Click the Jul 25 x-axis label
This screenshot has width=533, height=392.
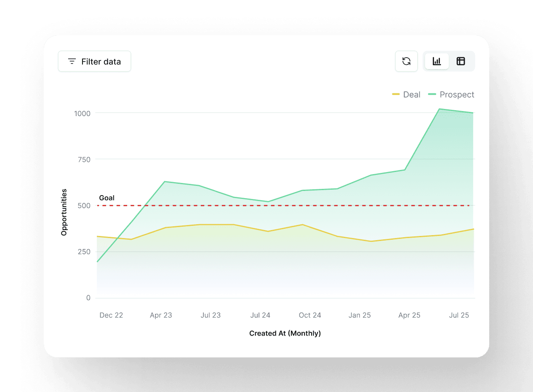(459, 315)
